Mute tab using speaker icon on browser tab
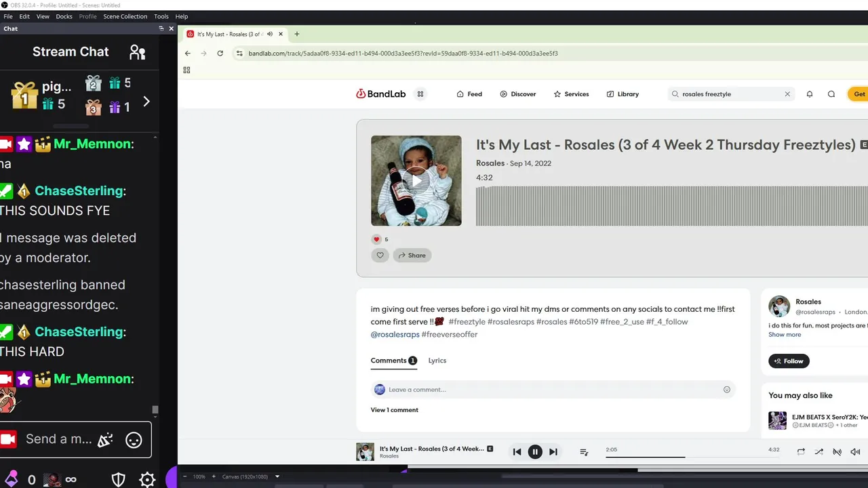868x488 pixels. 270,34
